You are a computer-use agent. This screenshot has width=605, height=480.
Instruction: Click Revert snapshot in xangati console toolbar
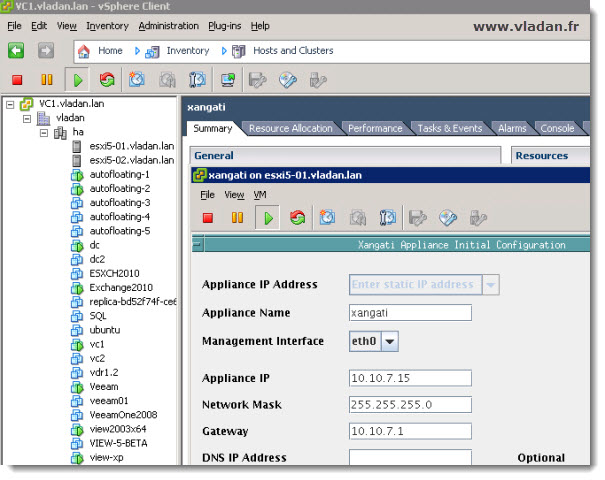coord(358,218)
